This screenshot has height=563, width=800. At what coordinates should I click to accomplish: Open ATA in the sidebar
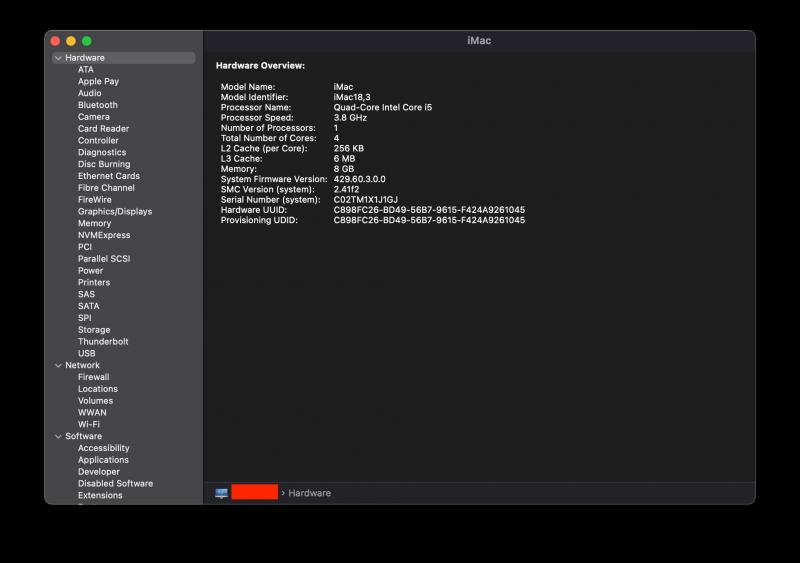[x=86, y=69]
